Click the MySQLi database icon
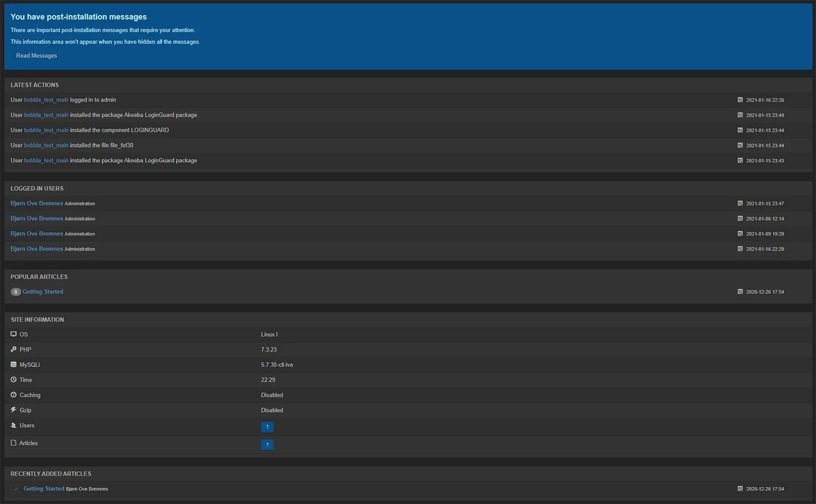The width and height of the screenshot is (816, 504). click(x=13, y=364)
